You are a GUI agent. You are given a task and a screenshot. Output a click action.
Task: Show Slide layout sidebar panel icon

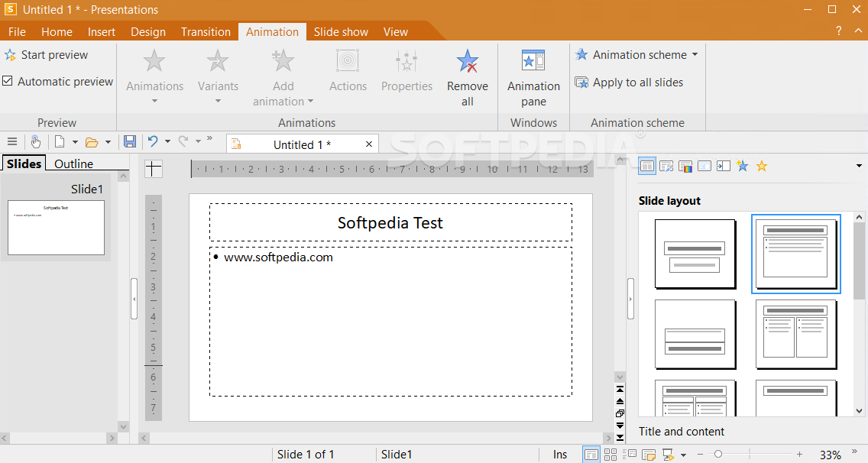click(x=647, y=166)
